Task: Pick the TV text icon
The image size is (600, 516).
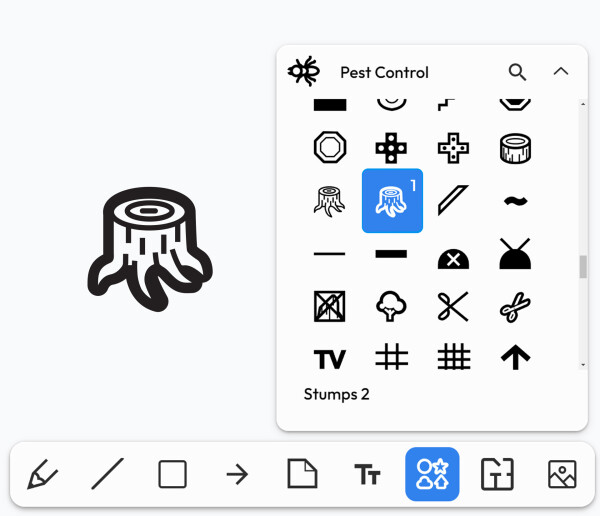Action: pos(329,359)
